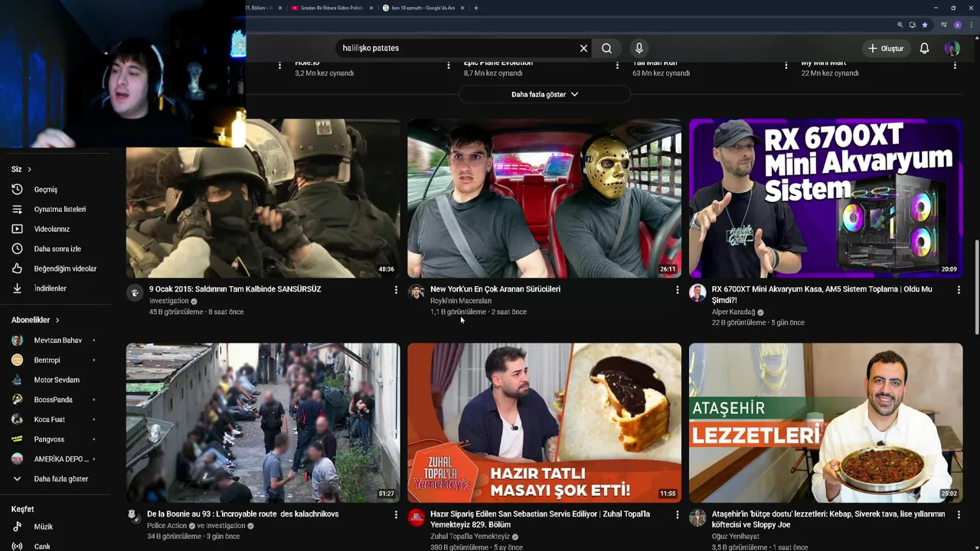Click the investigation channel name
Screen dimensions: 980x551
coord(168,301)
